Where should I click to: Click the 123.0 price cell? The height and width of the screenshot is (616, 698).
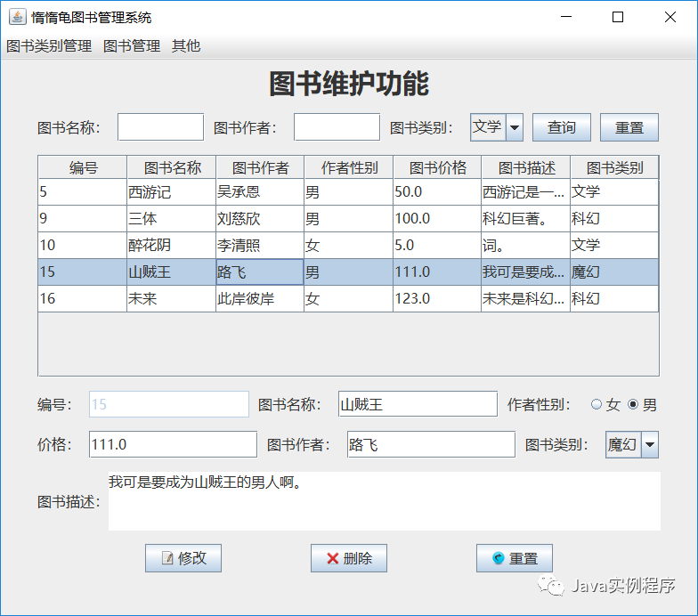pos(437,299)
